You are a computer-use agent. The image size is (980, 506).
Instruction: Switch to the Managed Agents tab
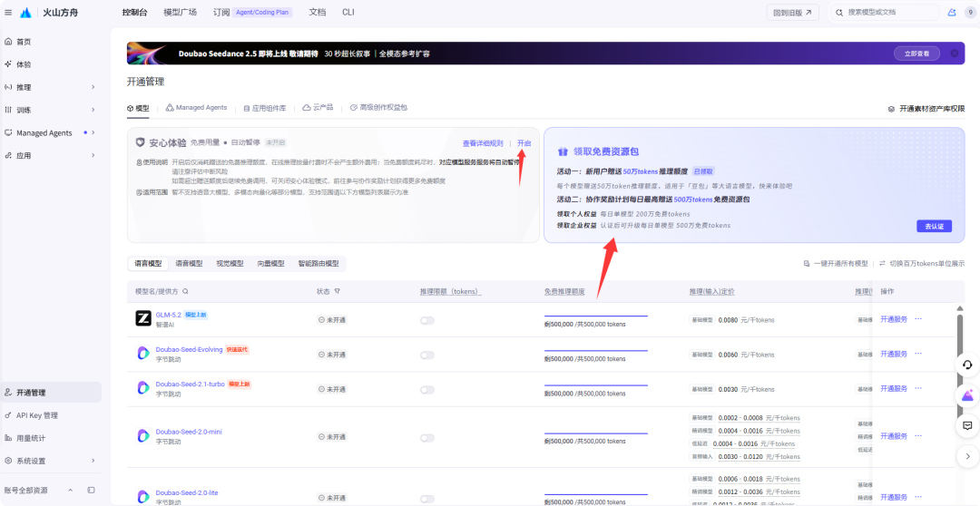(x=196, y=107)
